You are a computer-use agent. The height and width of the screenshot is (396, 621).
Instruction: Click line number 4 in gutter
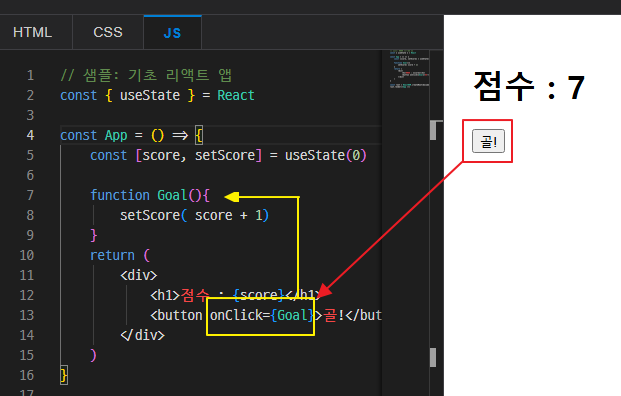(30, 135)
